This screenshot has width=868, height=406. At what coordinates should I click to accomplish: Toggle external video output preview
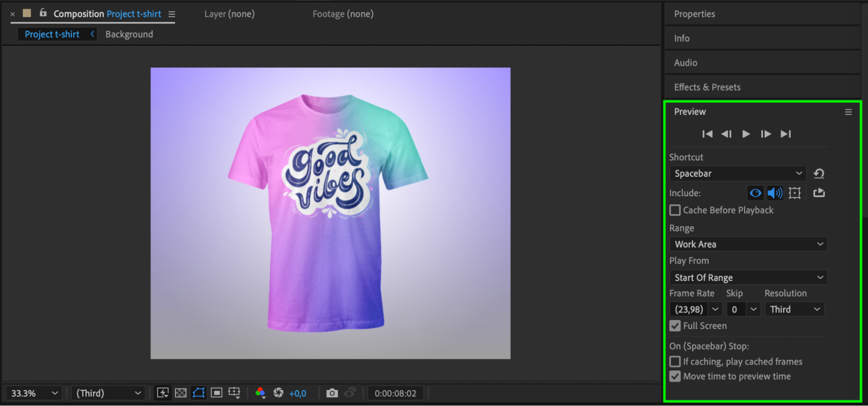pyautogui.click(x=819, y=192)
